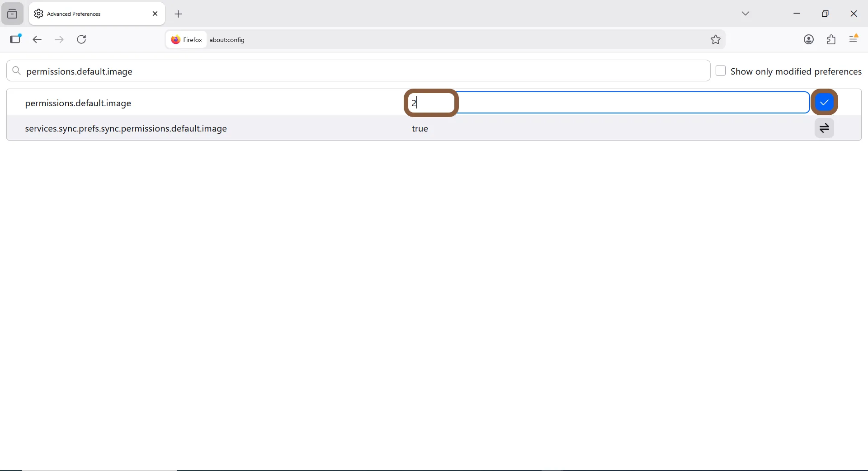The height and width of the screenshot is (471, 868).
Task: Click the sidebar panel icon
Action: click(x=15, y=39)
